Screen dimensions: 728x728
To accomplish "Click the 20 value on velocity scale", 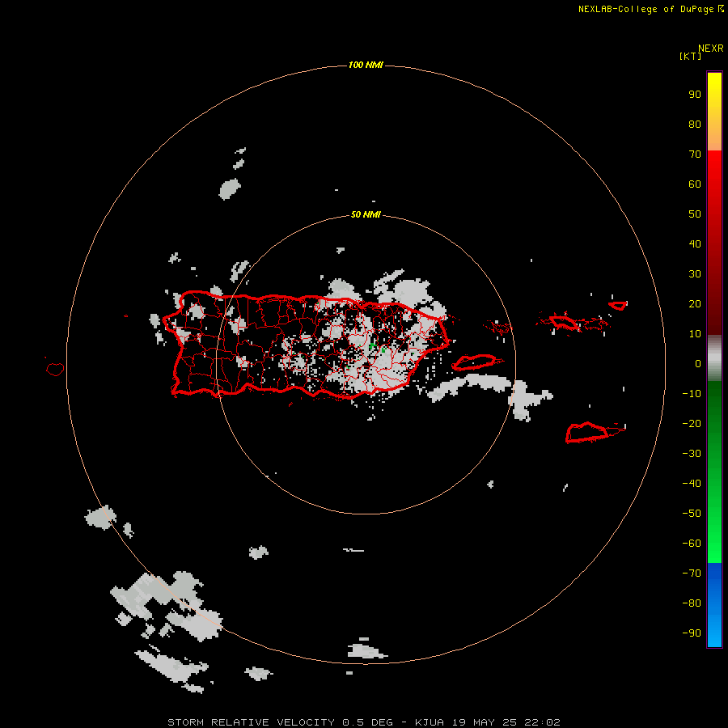I will (x=695, y=303).
